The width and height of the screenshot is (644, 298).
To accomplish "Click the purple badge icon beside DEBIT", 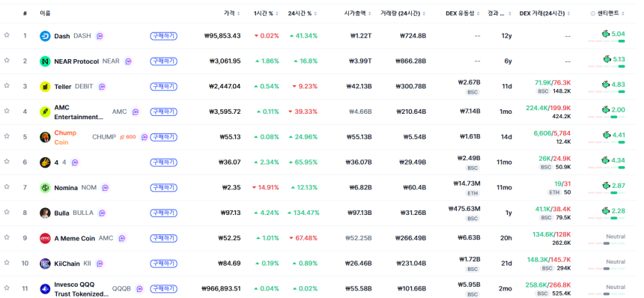I will [x=103, y=87].
